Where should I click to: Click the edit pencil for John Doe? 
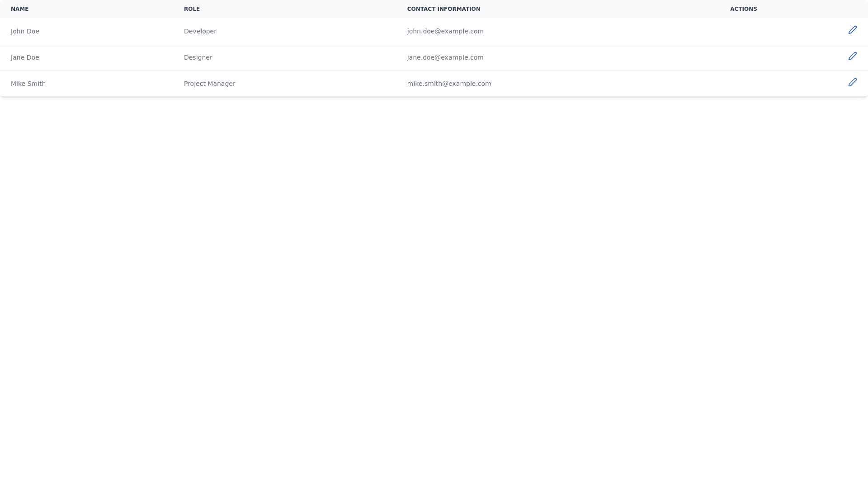852,30
